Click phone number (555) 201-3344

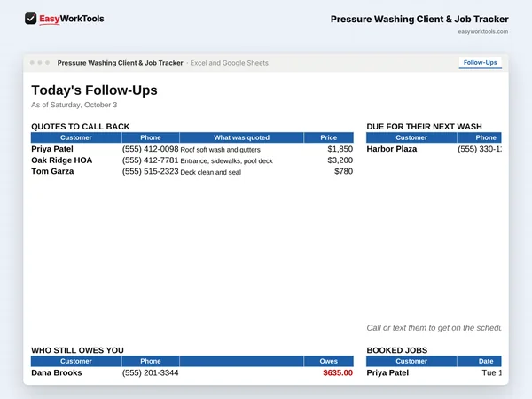point(151,372)
